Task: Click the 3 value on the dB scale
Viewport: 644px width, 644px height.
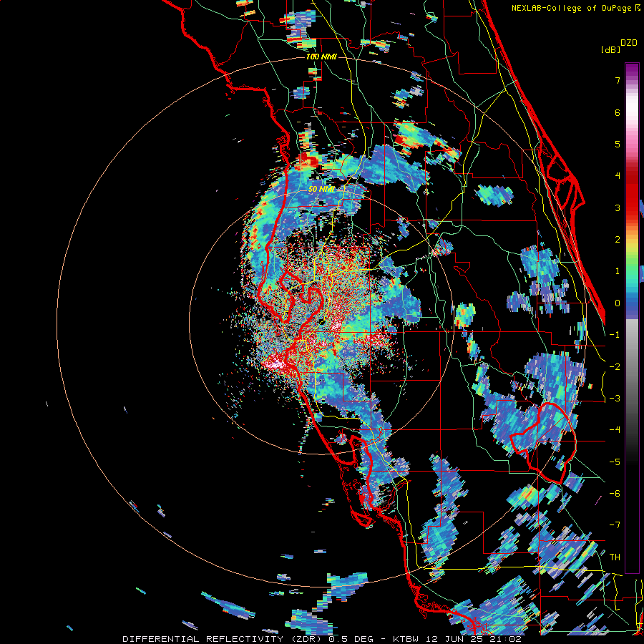Action: [618, 208]
